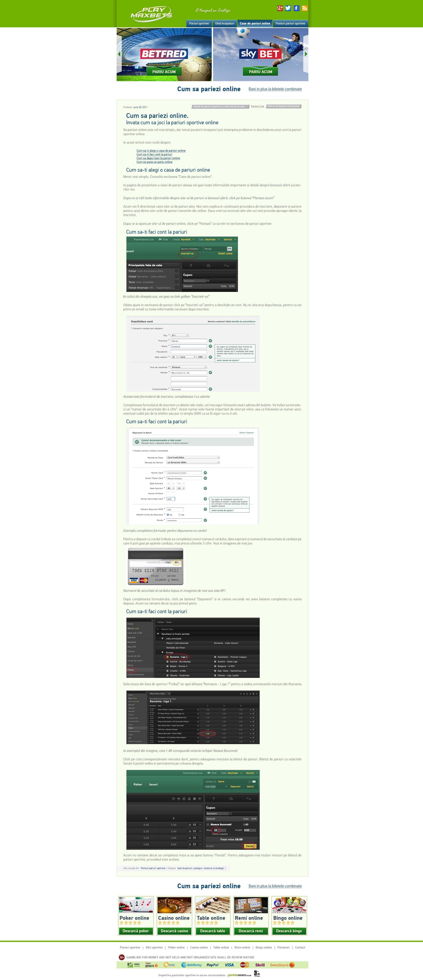Image resolution: width=423 pixels, height=980 pixels.
Task: Click the PayPal payment logo
Action: tap(212, 965)
